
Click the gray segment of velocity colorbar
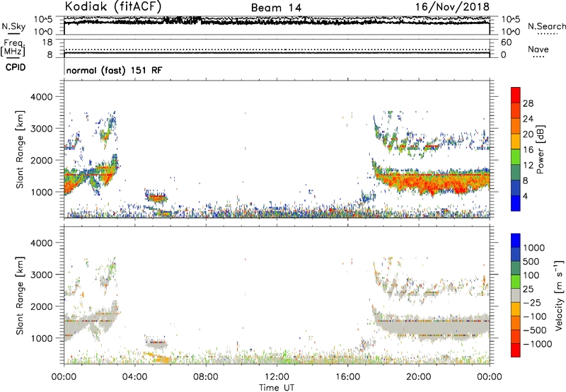516,295
